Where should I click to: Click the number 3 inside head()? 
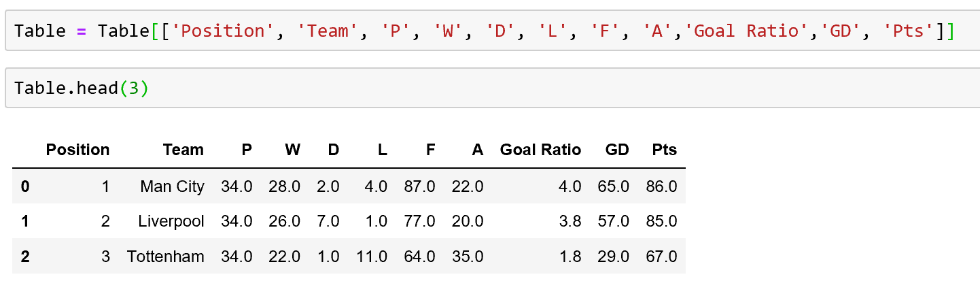(134, 88)
